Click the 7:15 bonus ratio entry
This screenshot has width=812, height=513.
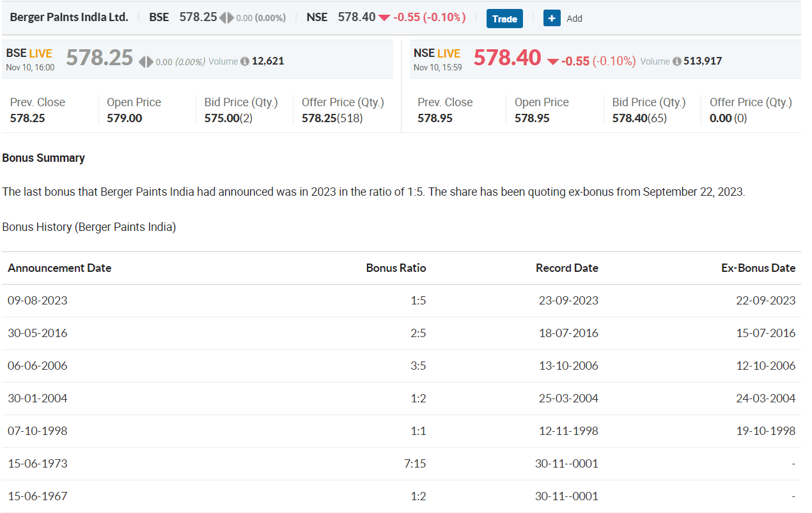click(x=415, y=464)
